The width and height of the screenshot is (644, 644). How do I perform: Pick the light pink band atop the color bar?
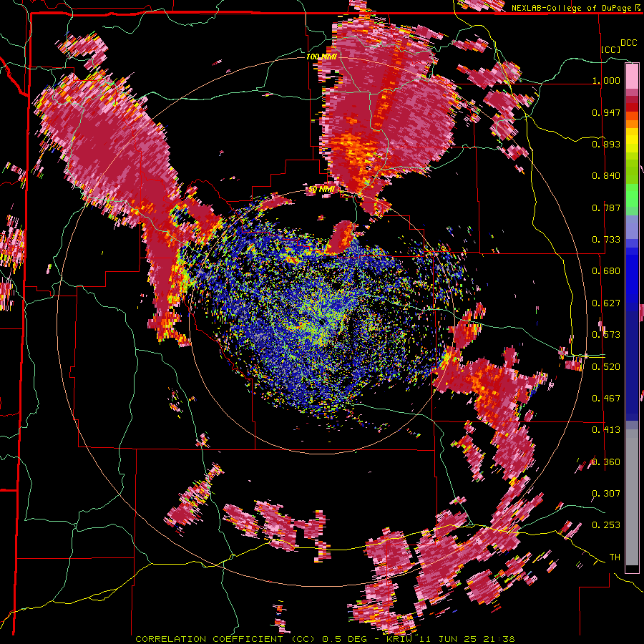coord(632,77)
